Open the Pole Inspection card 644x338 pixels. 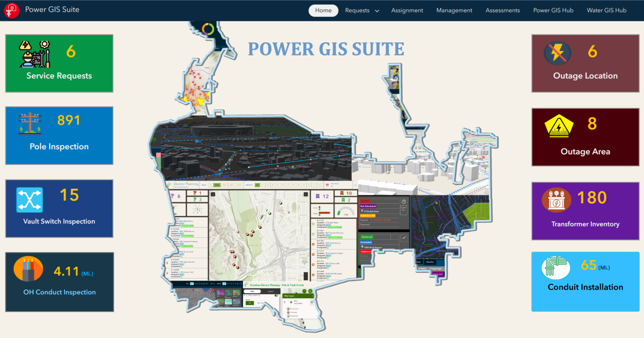click(59, 135)
